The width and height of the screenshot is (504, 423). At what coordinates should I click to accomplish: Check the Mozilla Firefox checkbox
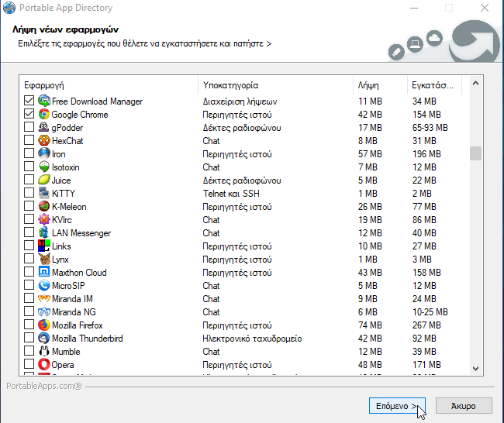[x=29, y=325]
